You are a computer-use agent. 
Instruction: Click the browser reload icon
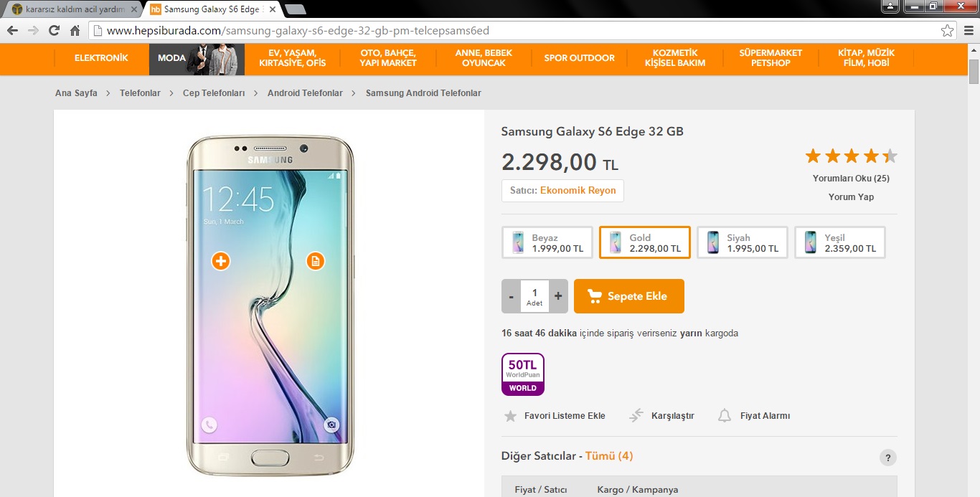pos(54,31)
